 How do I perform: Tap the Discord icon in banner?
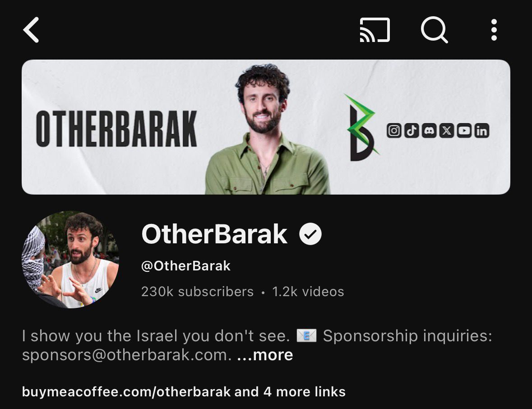[x=429, y=130]
